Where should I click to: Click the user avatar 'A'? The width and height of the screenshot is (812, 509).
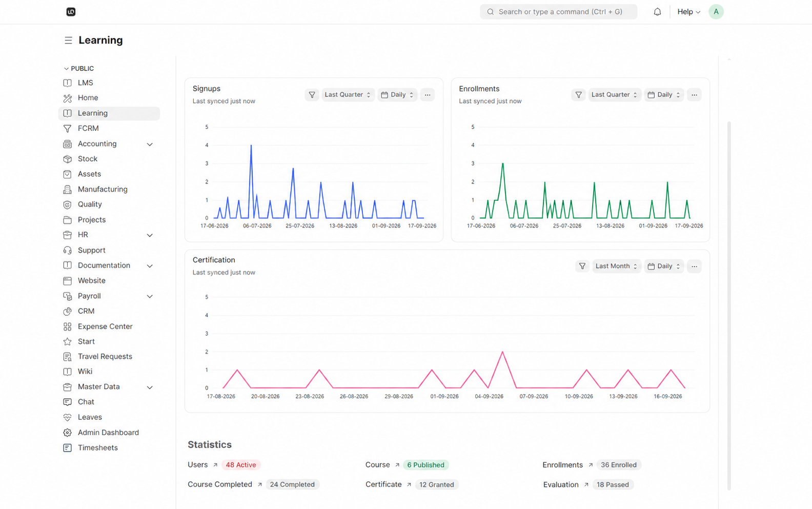point(716,12)
